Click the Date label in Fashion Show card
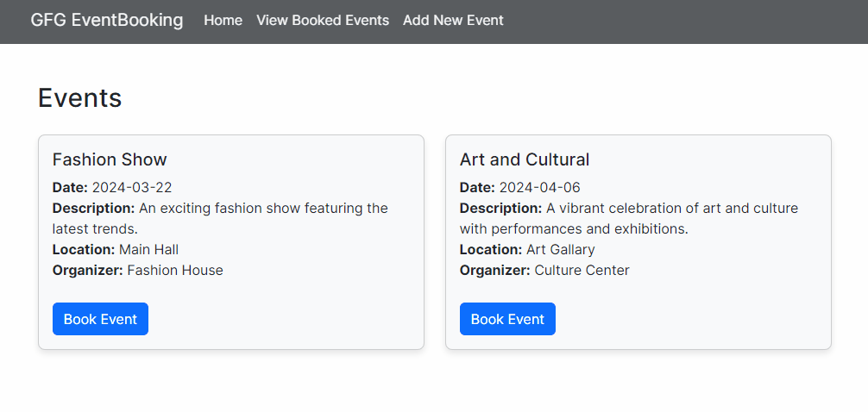 click(x=70, y=187)
